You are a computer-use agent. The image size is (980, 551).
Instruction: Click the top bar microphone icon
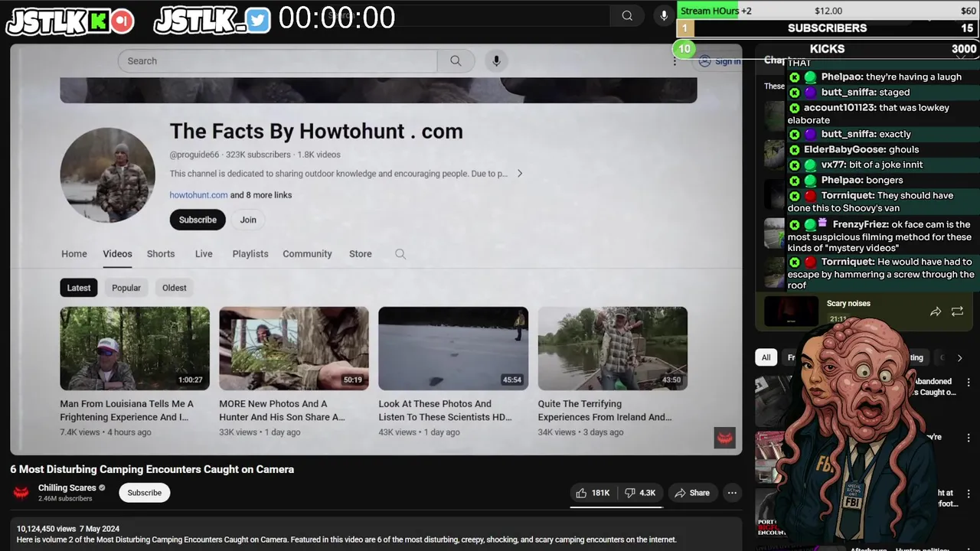click(x=664, y=16)
